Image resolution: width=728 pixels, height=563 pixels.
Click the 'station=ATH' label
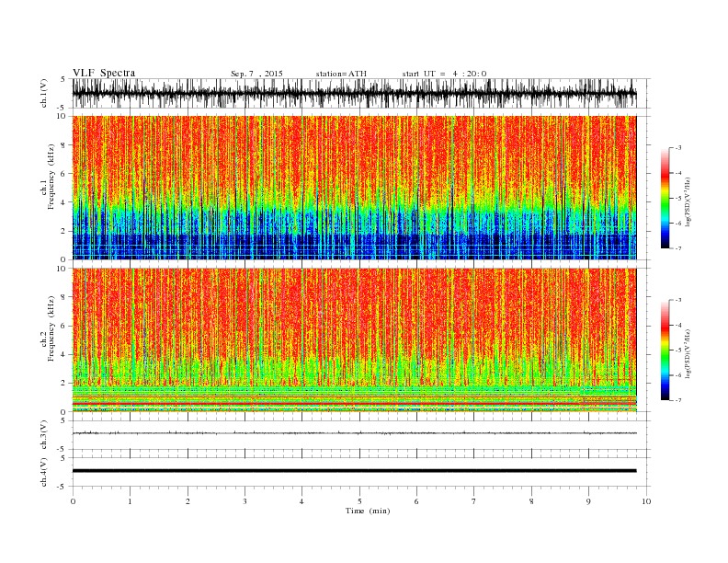(x=341, y=74)
